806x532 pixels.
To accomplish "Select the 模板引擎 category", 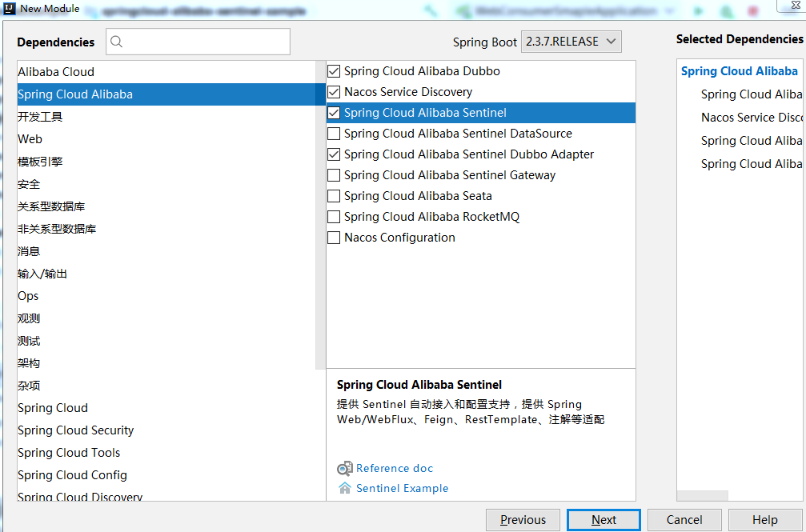I will 166,162.
